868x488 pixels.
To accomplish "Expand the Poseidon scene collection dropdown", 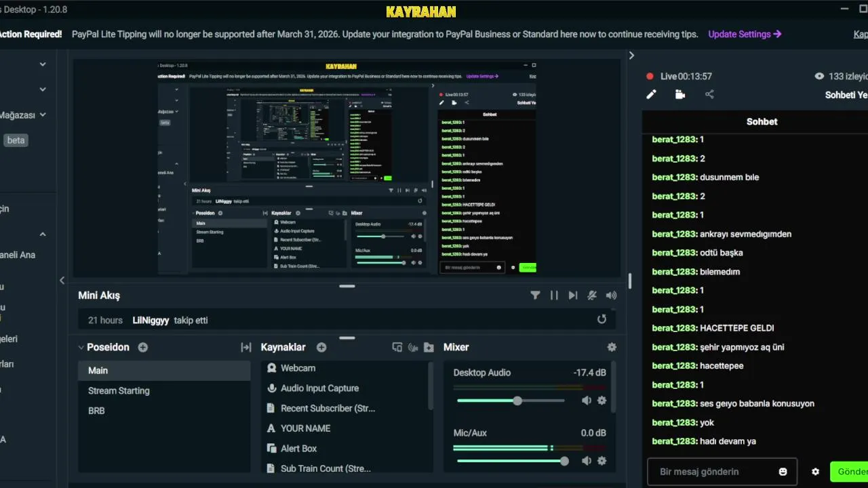I will pyautogui.click(x=81, y=347).
